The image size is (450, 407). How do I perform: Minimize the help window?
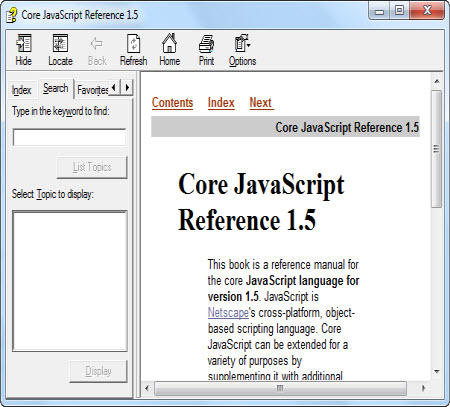[379, 11]
